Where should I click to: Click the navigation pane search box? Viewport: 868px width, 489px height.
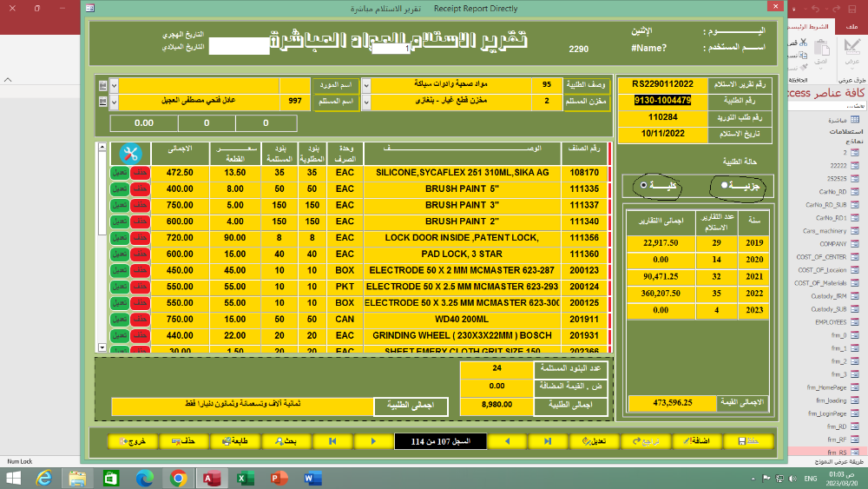(827, 106)
